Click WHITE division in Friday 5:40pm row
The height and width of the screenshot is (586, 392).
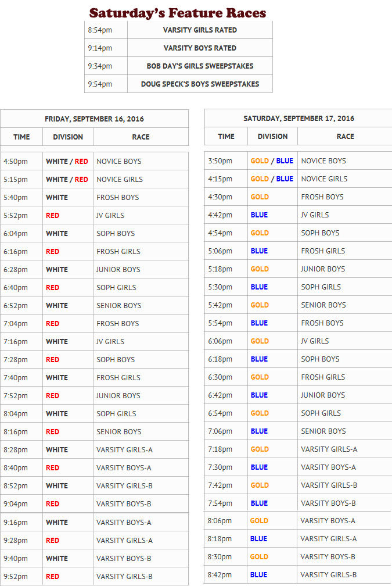pyautogui.click(x=57, y=197)
